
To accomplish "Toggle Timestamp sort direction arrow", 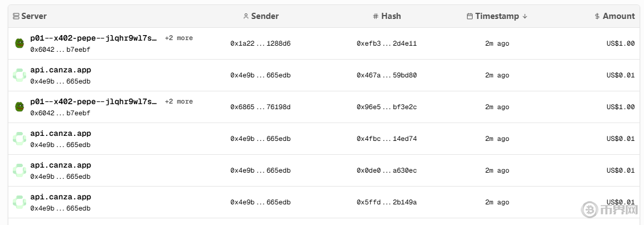I will (x=525, y=16).
